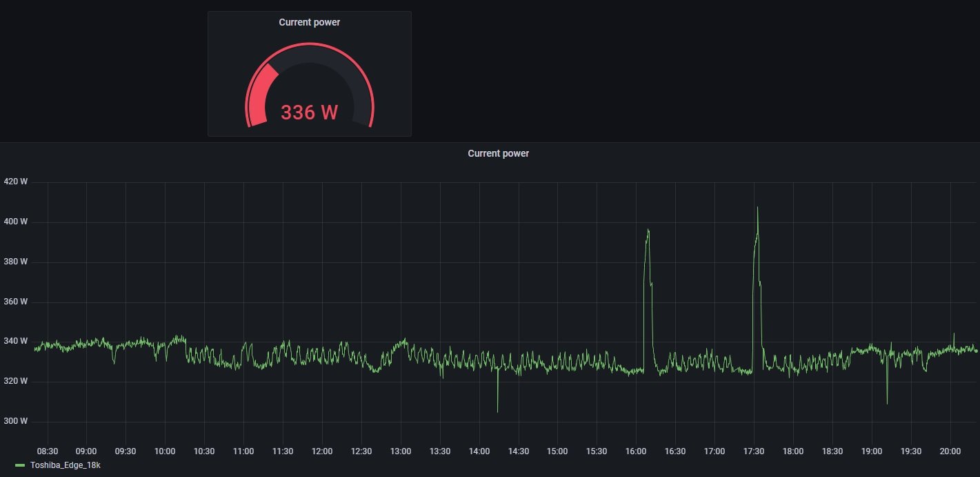
Task: Click the 14:00 time axis label
Action: point(479,451)
